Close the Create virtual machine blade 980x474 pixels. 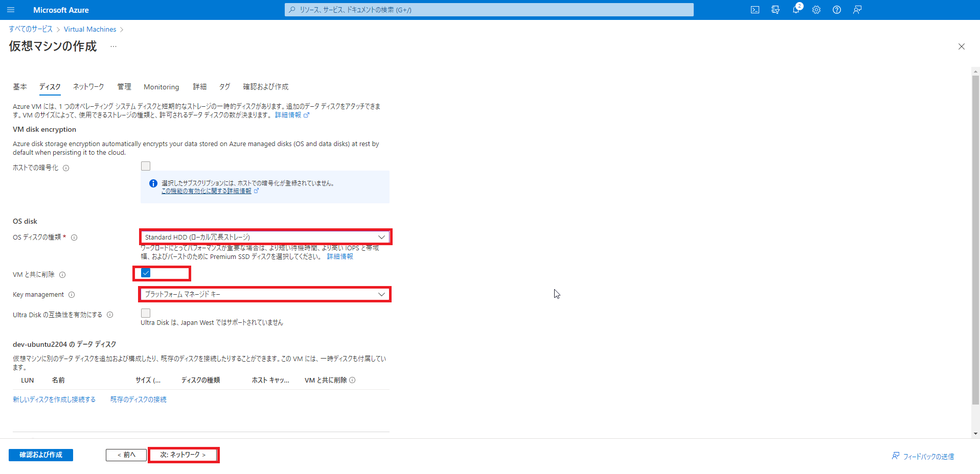click(962, 46)
